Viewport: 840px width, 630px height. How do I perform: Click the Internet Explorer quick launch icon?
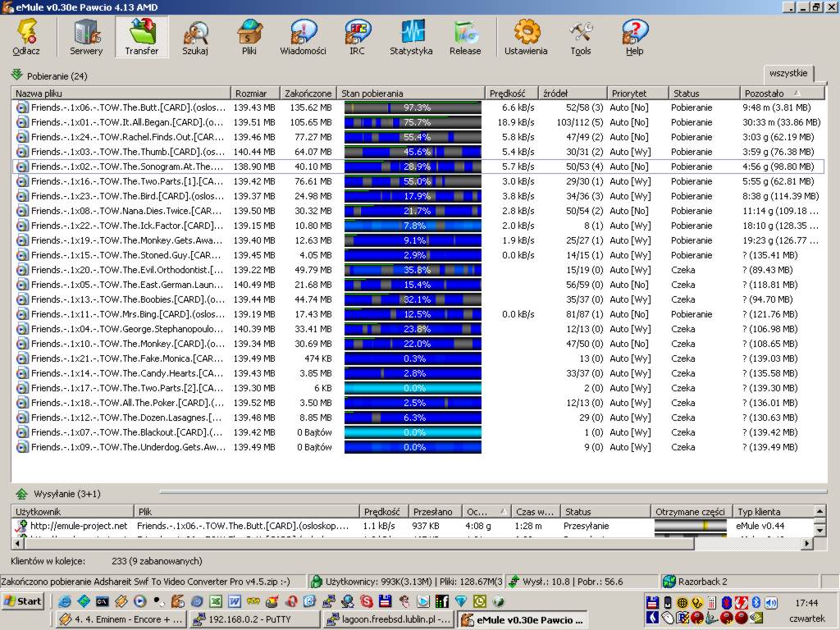coord(65,601)
